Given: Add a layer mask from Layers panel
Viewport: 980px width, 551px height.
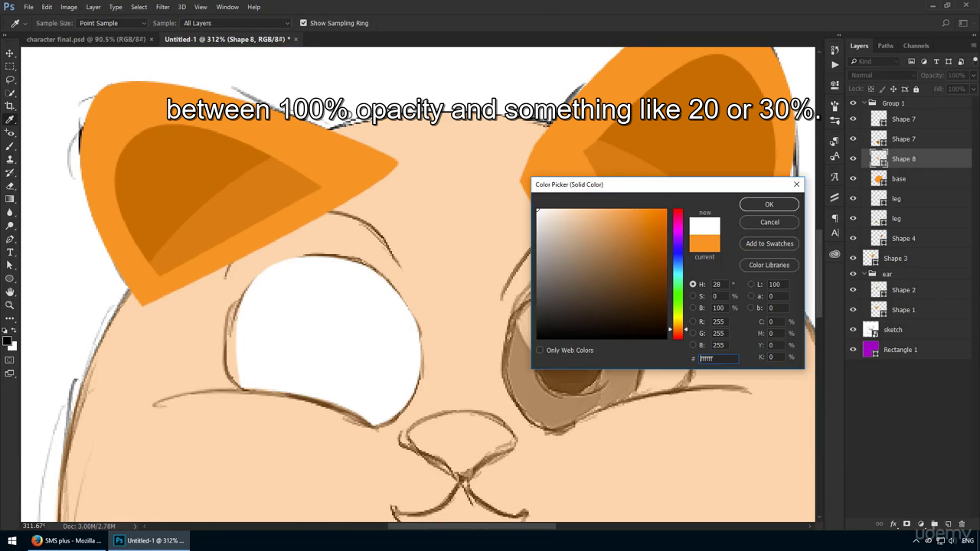Looking at the screenshot, I should pyautogui.click(x=907, y=524).
